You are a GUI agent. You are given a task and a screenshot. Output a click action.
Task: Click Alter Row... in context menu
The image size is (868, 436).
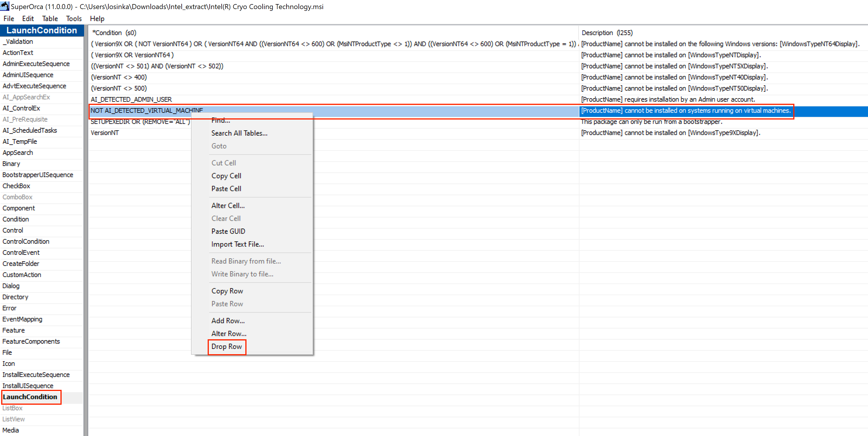pos(229,333)
